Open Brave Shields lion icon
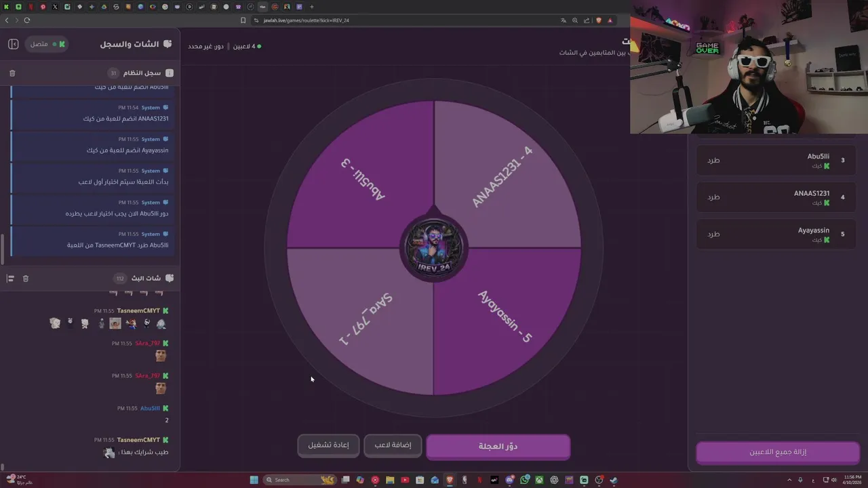 [x=599, y=20]
